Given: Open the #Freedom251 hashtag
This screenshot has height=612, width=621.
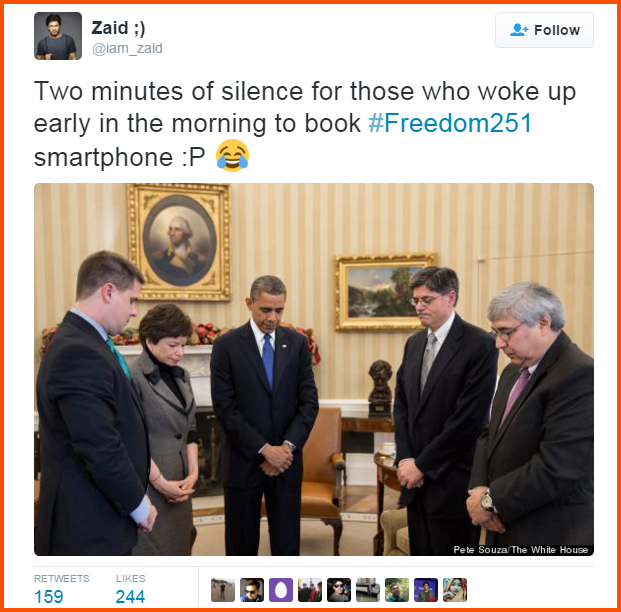Looking at the screenshot, I should click(450, 123).
